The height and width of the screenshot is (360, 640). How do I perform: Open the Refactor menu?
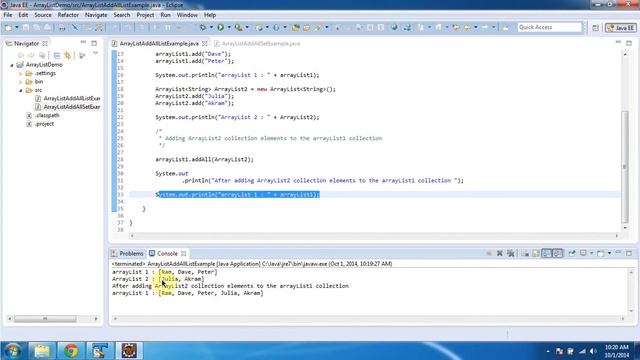pyautogui.click(x=68, y=15)
